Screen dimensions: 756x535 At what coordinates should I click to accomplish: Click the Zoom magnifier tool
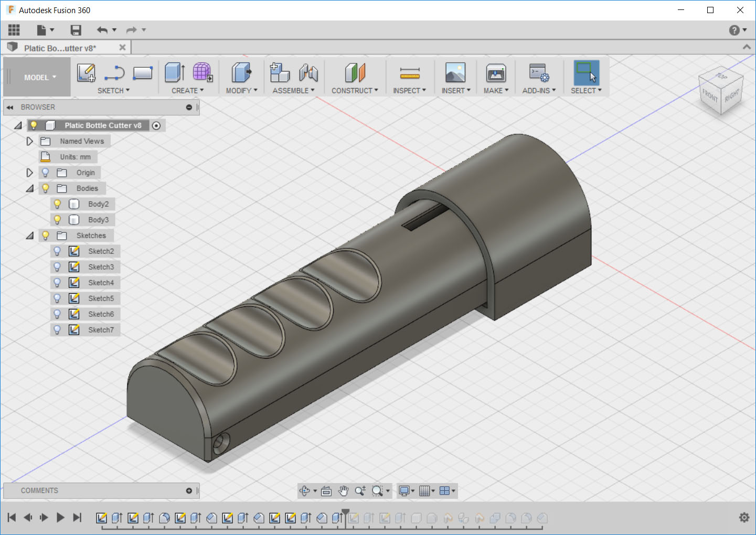pyautogui.click(x=360, y=490)
